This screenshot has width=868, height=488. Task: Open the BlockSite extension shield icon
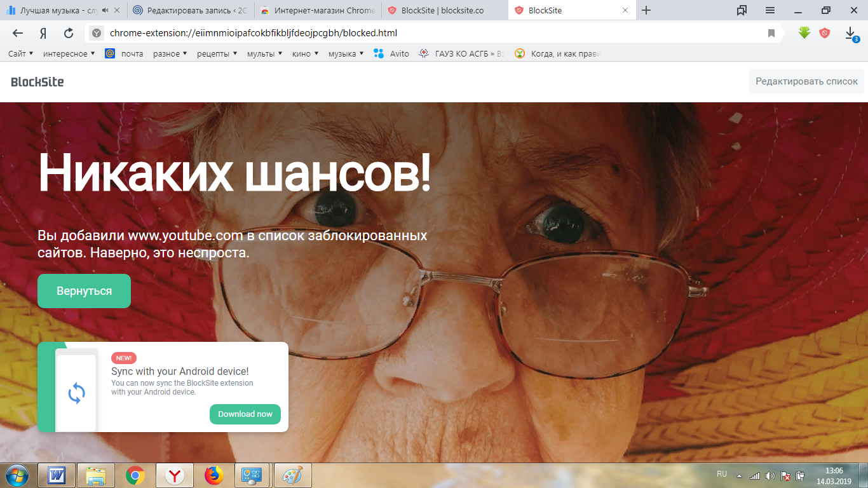point(825,33)
